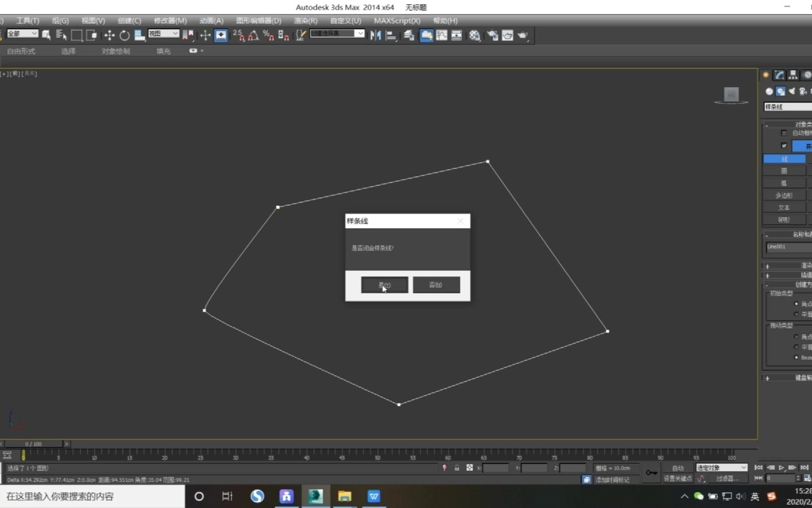Open the 工具(T) menu
The image size is (812, 508).
pos(28,21)
